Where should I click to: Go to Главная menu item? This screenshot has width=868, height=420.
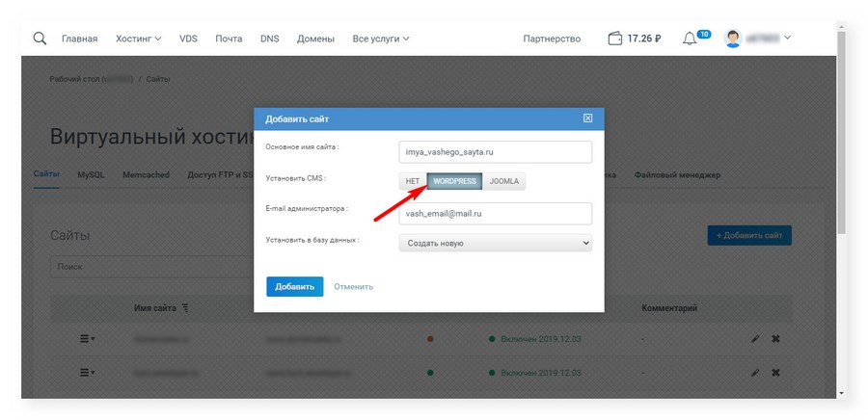click(80, 39)
